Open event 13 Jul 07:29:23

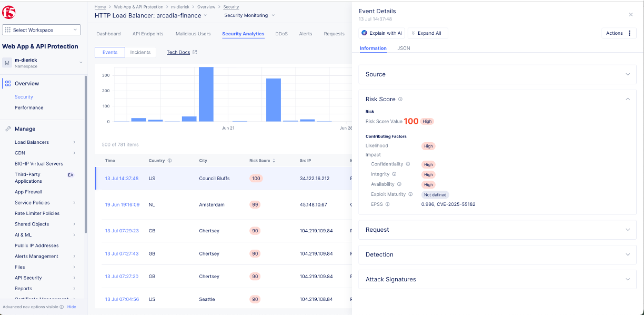coord(122,231)
